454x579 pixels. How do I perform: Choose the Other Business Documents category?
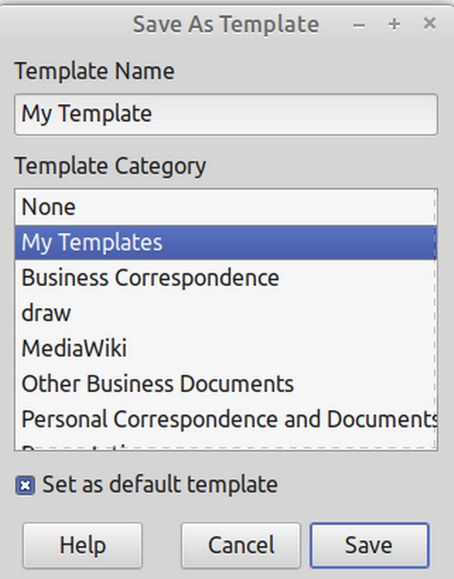point(225,384)
